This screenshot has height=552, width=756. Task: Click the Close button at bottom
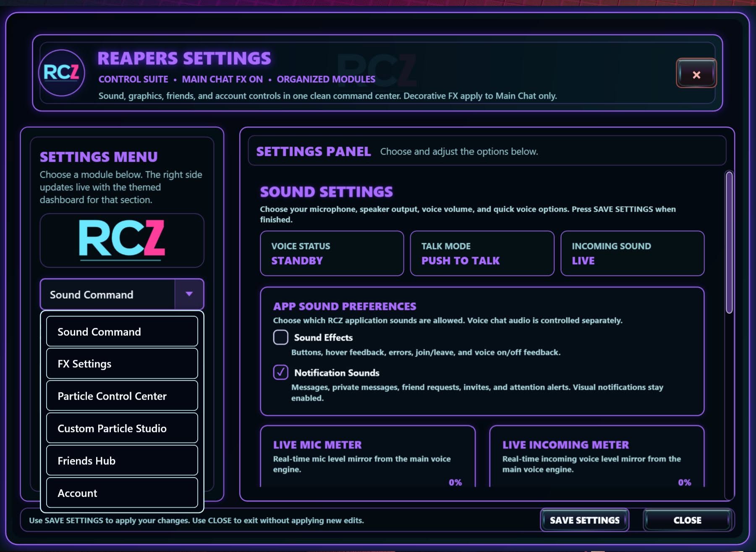tap(688, 520)
